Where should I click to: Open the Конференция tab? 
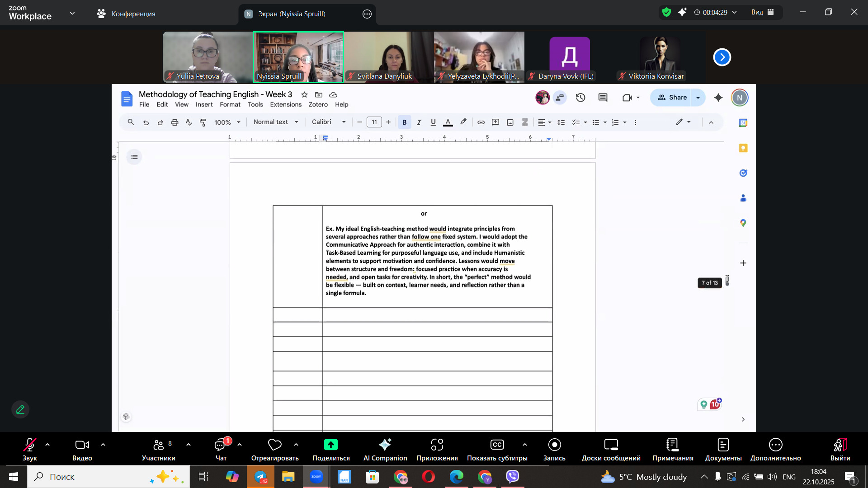click(126, 14)
